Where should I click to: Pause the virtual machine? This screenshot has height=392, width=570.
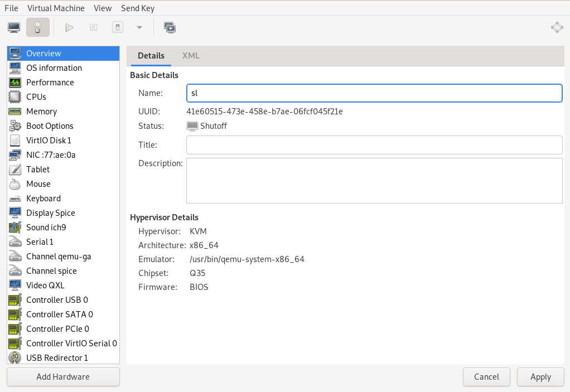(x=94, y=27)
